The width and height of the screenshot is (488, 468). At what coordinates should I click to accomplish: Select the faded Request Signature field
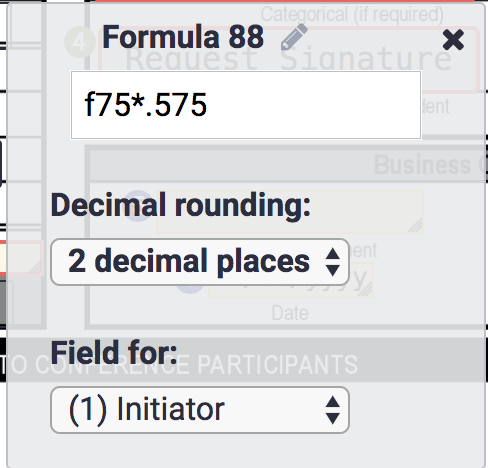pos(289,59)
